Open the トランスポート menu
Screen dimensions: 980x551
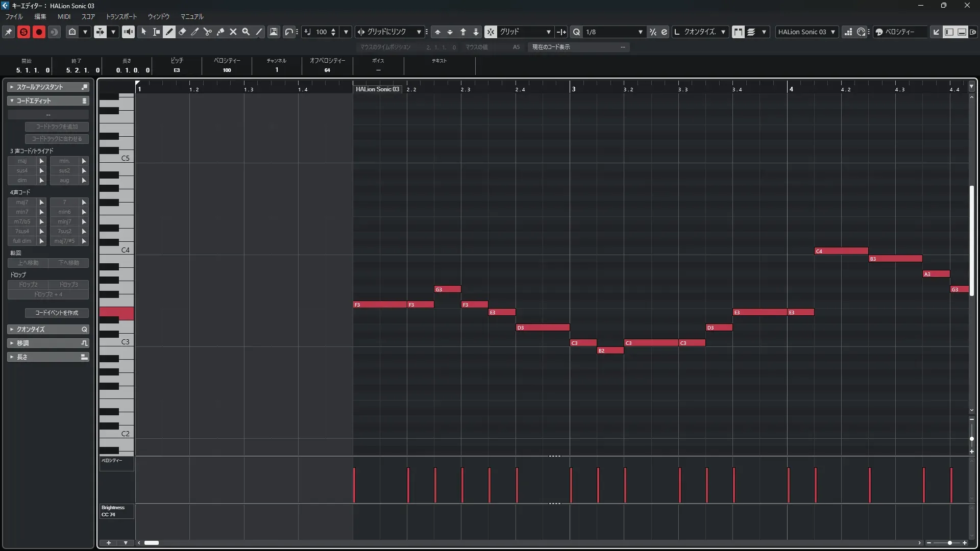click(121, 16)
